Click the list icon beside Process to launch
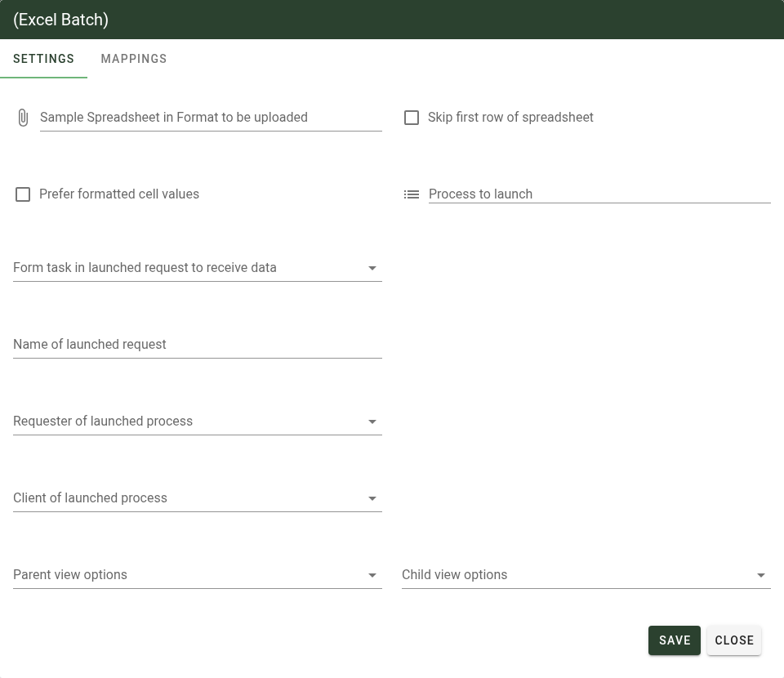 point(412,194)
